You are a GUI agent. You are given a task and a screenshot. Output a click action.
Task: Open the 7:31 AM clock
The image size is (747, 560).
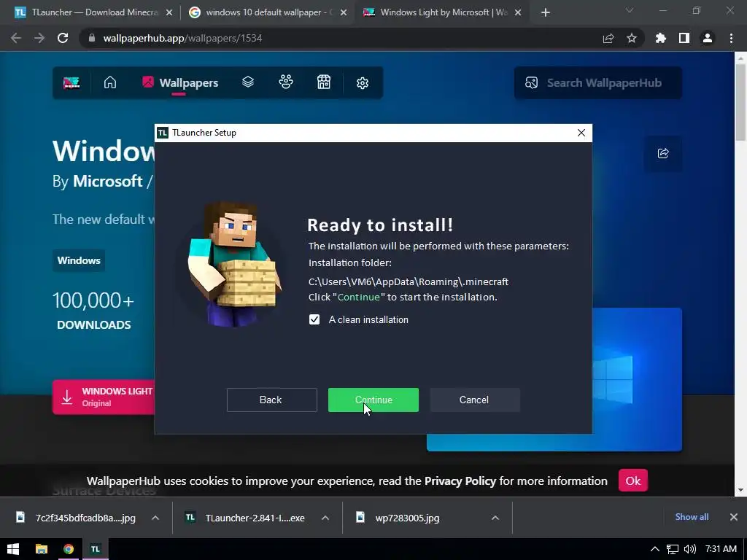pos(721,549)
